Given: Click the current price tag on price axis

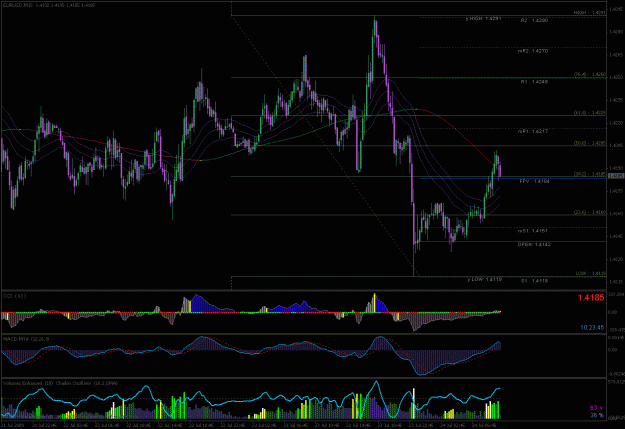Looking at the screenshot, I should coord(616,176).
